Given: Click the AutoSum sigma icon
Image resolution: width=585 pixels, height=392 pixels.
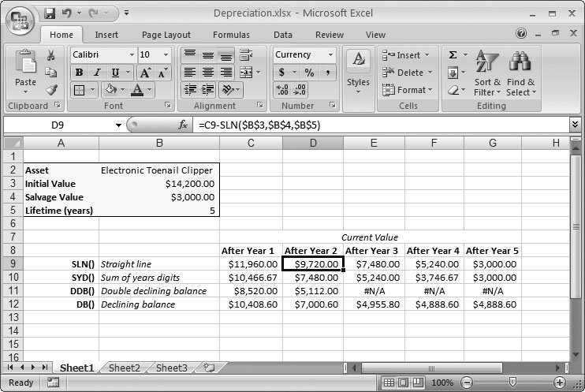Looking at the screenshot, I should 453,55.
